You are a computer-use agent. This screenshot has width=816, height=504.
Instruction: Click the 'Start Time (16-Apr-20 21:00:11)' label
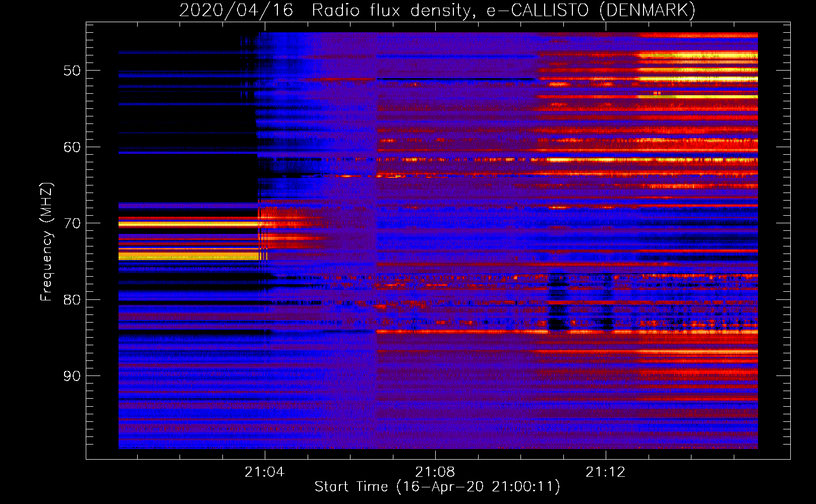coord(437,487)
